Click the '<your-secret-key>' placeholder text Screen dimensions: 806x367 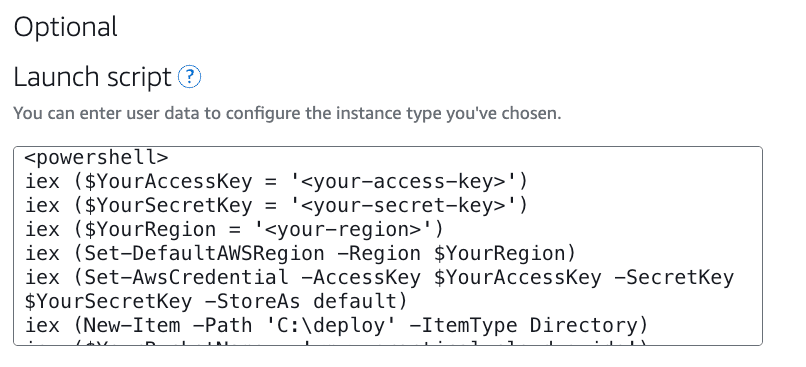tap(402, 206)
